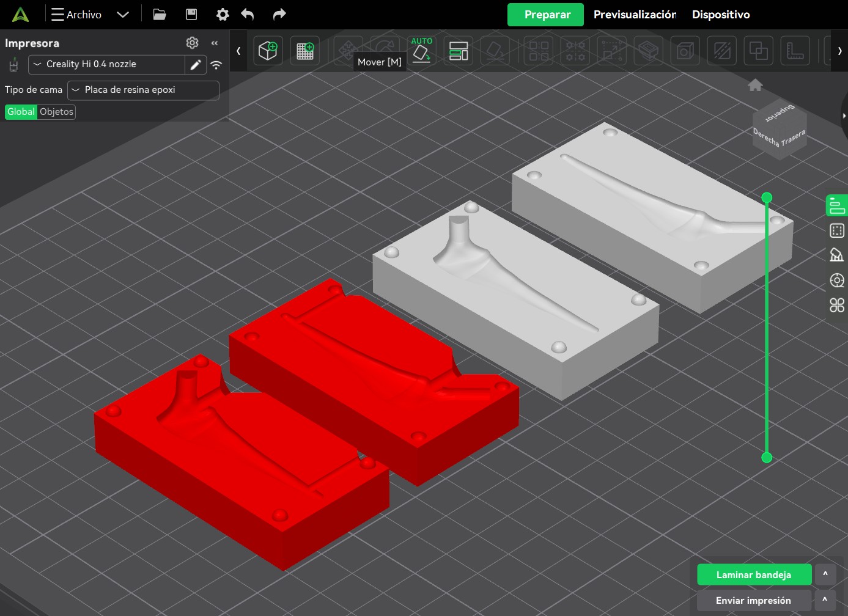Click the Arrange all objects icon
The image size is (848, 616).
click(459, 51)
